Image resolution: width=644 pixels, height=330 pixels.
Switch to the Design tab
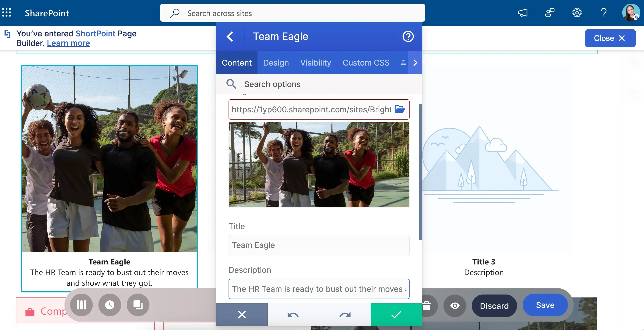276,62
